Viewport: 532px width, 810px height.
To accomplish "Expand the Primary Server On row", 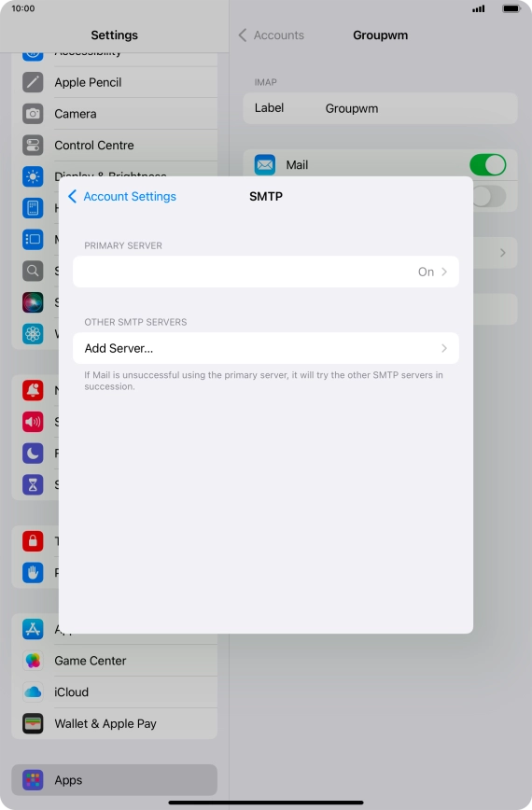I will pos(266,272).
